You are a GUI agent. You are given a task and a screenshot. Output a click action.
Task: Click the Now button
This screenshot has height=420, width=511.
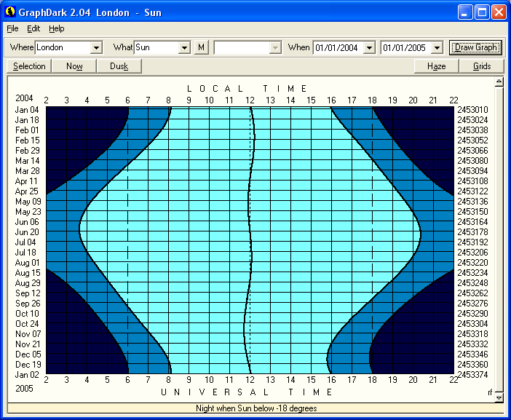pyautogui.click(x=74, y=66)
